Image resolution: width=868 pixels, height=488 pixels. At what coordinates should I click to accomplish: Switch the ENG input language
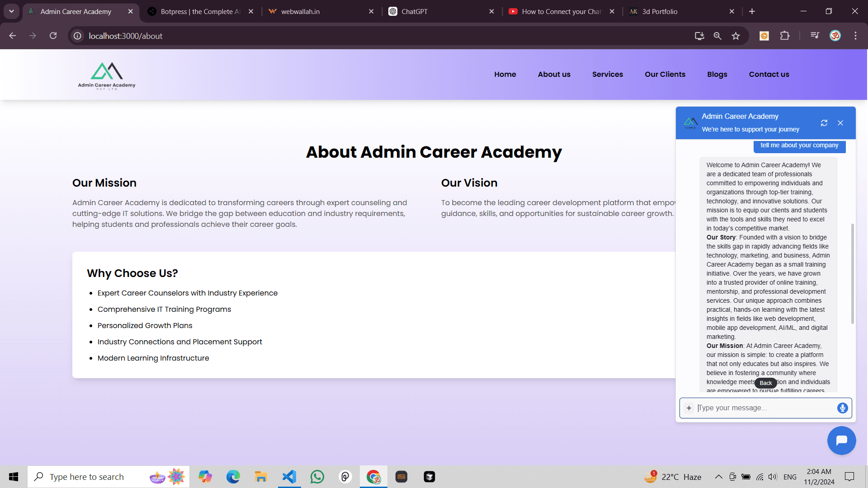[790, 477]
